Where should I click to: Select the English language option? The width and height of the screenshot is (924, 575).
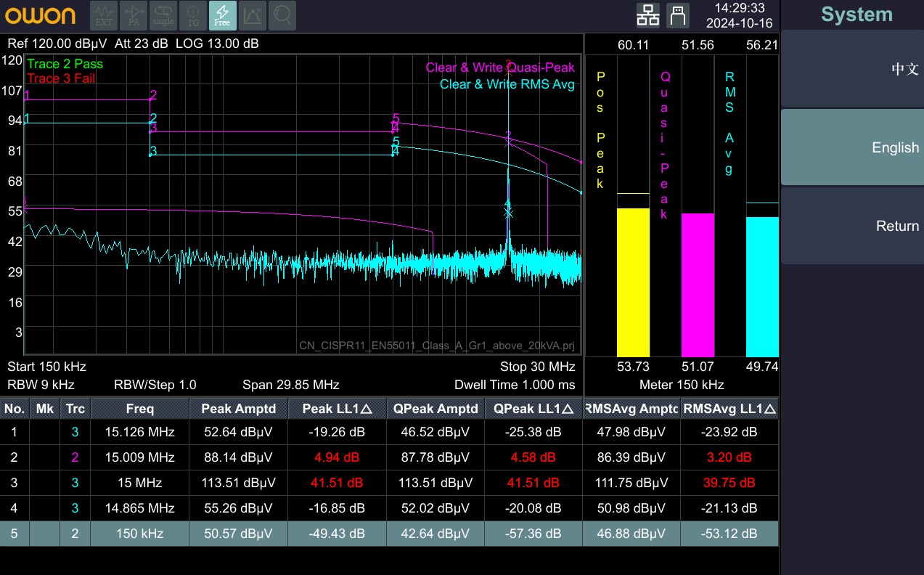tap(852, 147)
